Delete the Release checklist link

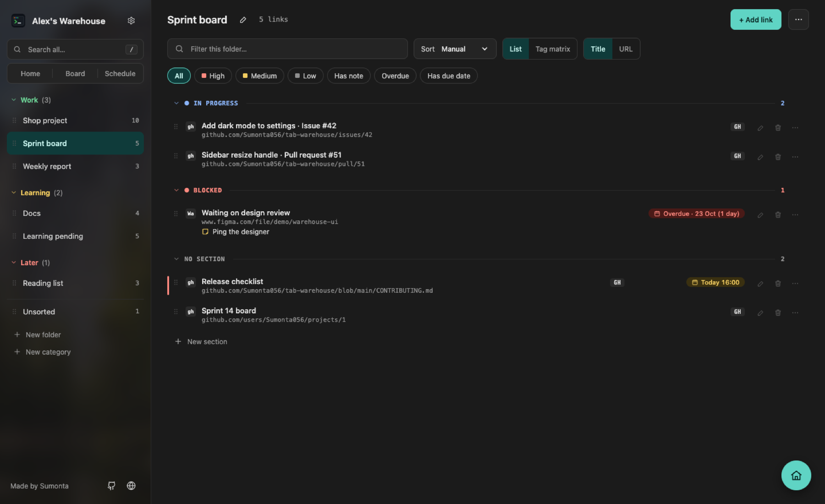778,283
